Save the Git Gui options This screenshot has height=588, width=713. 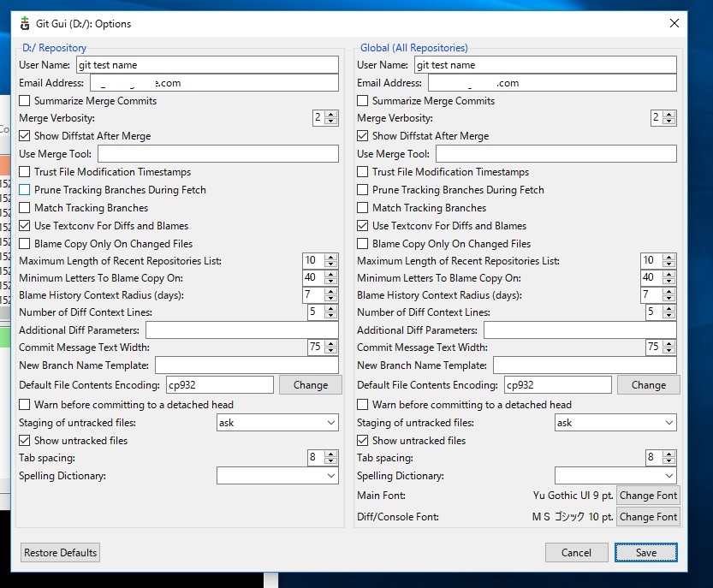coord(646,553)
